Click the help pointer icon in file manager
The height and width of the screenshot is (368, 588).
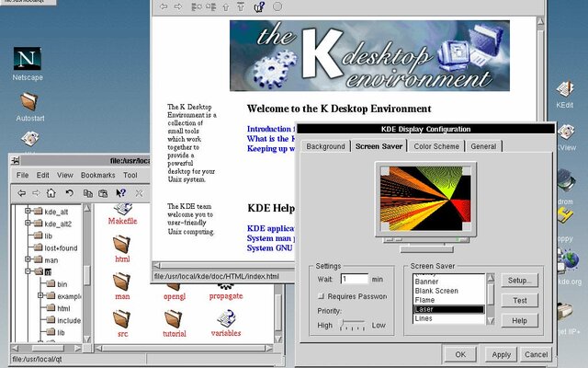pos(120,193)
